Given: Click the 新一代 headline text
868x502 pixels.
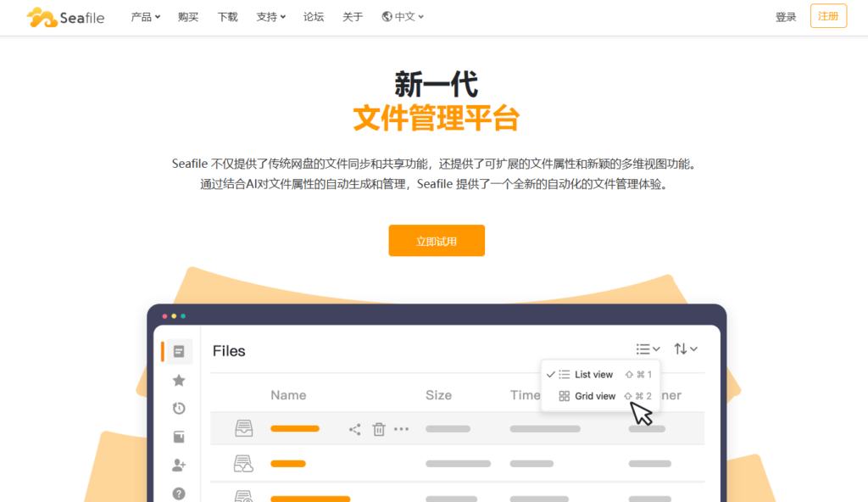Looking at the screenshot, I should click(x=437, y=85).
